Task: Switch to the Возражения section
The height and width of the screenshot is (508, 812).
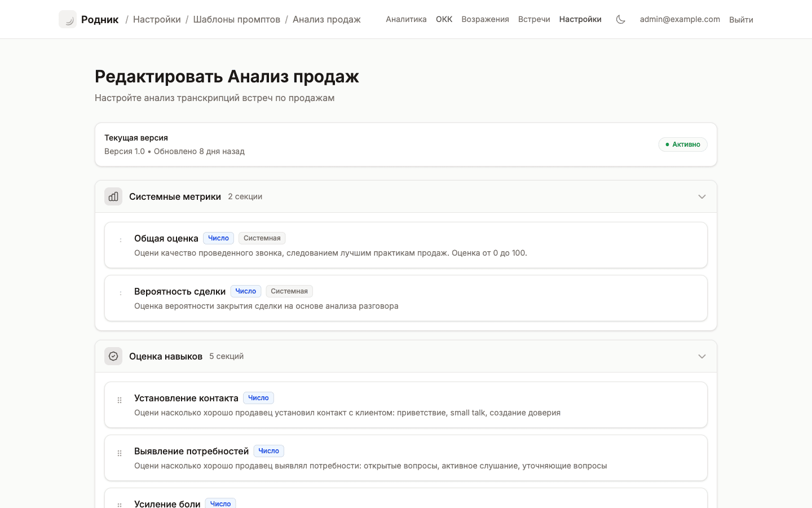Action: (x=485, y=19)
